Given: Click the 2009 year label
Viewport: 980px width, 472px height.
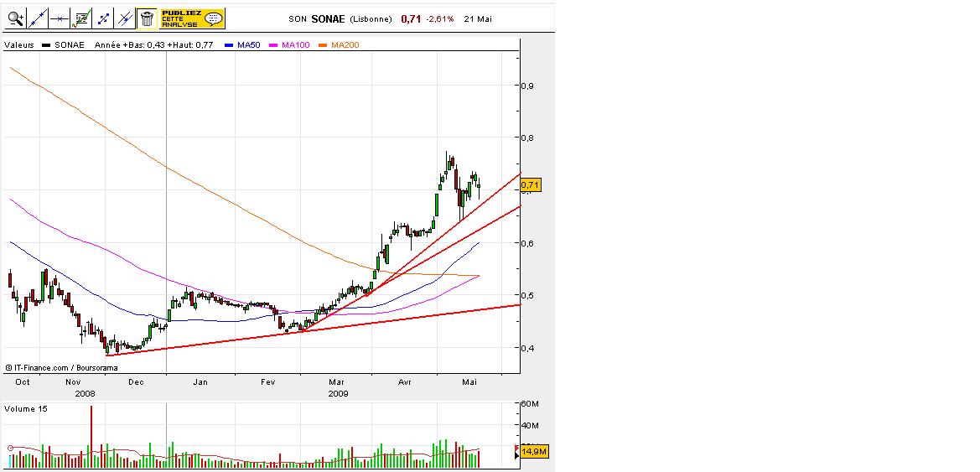Looking at the screenshot, I should point(338,394).
